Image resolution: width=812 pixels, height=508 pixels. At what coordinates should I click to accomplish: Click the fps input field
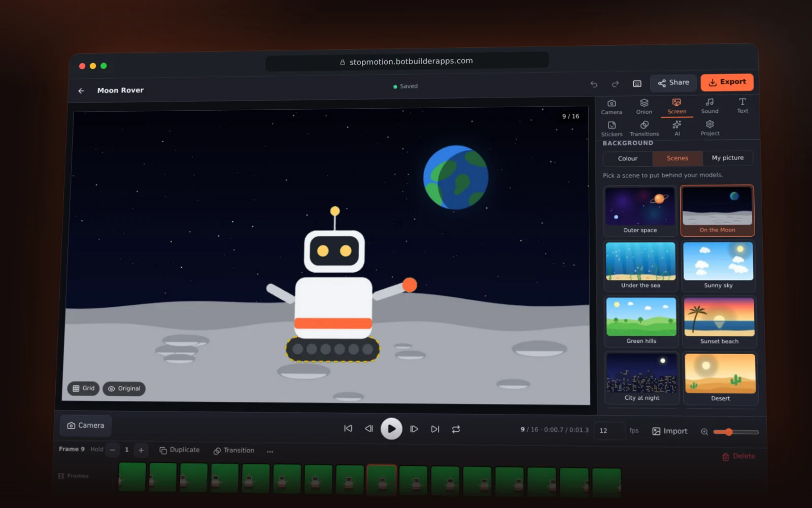pos(609,430)
